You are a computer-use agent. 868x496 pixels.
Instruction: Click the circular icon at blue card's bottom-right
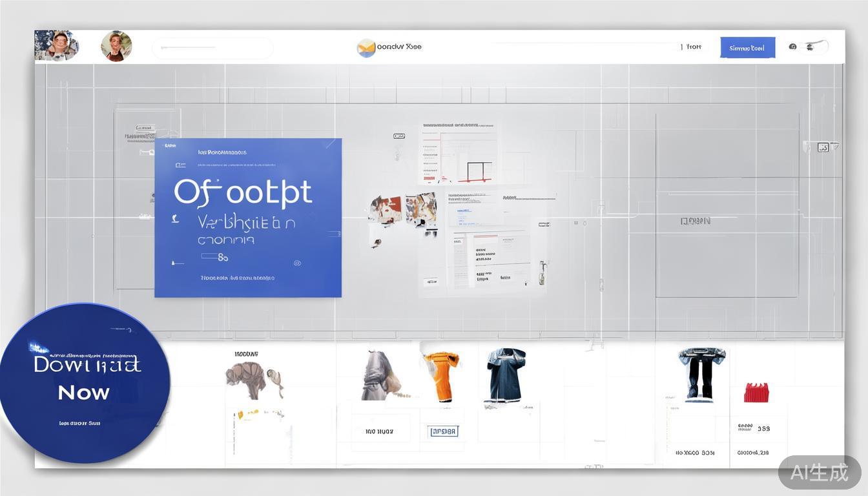(x=297, y=263)
